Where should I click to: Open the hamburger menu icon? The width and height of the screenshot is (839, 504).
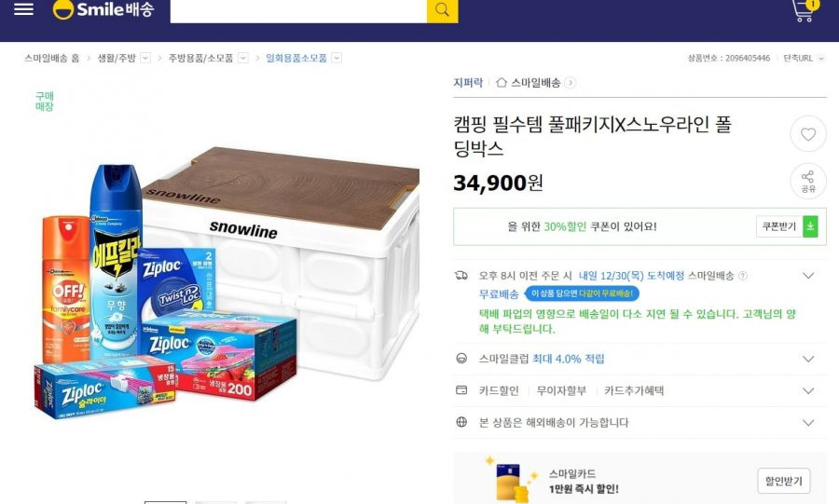(23, 9)
